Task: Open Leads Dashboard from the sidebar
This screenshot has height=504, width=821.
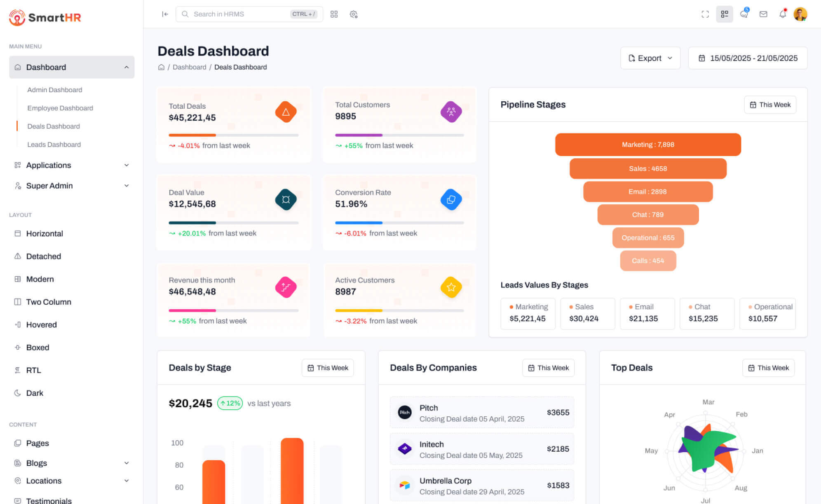Action: pyautogui.click(x=54, y=145)
